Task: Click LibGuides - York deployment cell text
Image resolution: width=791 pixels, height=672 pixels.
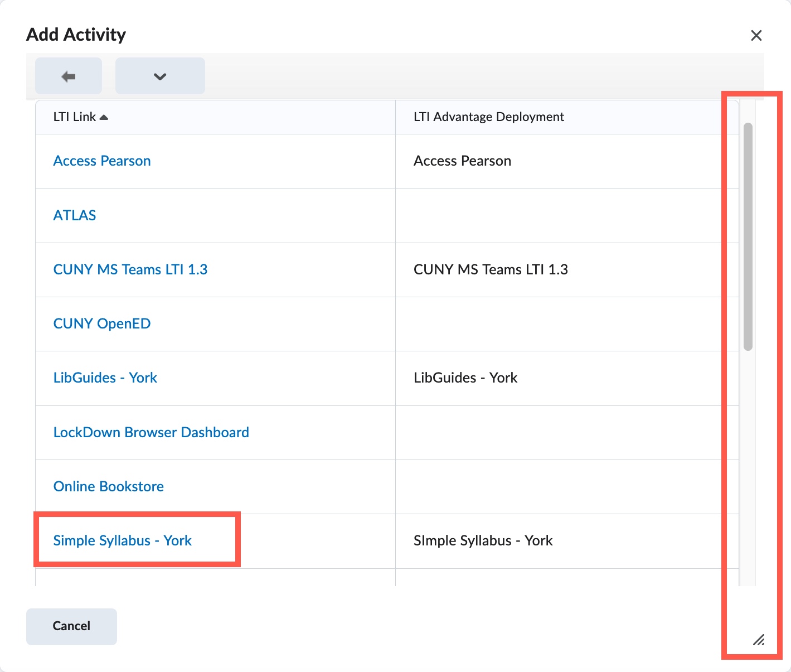Action: [x=465, y=378]
